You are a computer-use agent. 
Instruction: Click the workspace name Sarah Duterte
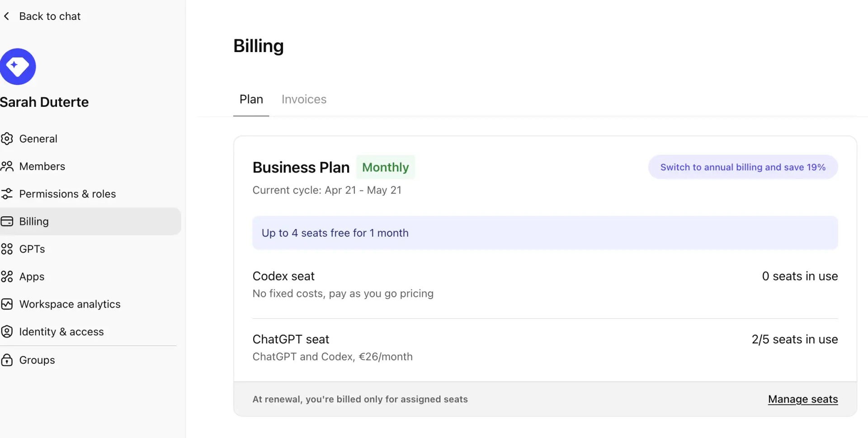pos(44,102)
